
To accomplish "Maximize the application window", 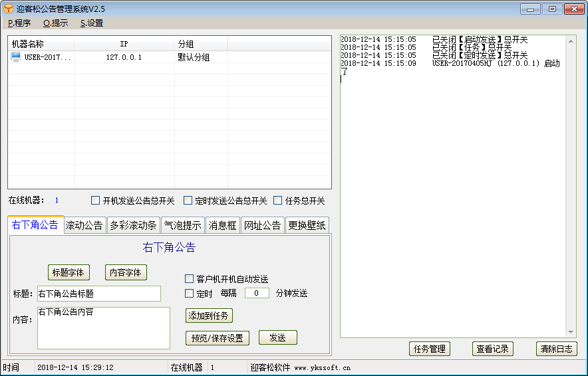I will pyautogui.click(x=552, y=9).
